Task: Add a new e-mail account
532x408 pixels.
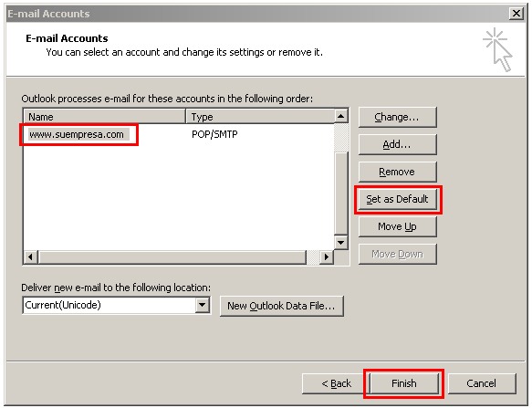Action: (397, 144)
